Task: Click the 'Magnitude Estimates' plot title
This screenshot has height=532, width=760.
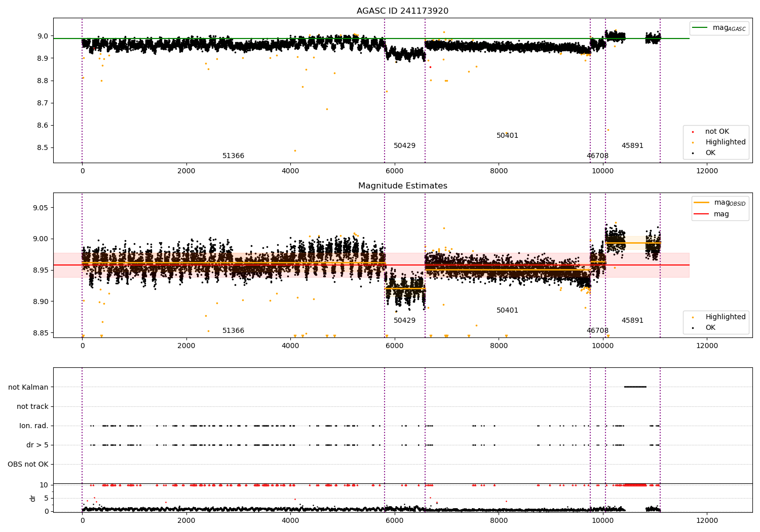Action: (402, 186)
